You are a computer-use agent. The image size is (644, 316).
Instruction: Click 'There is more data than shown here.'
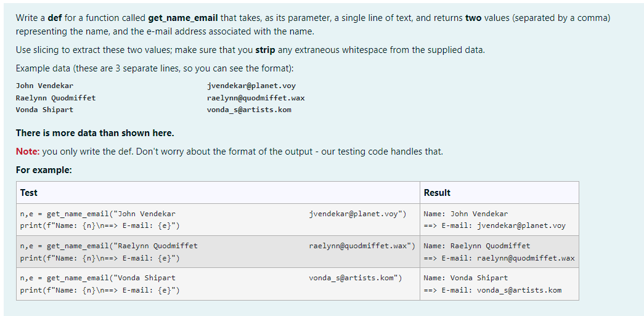(x=95, y=134)
